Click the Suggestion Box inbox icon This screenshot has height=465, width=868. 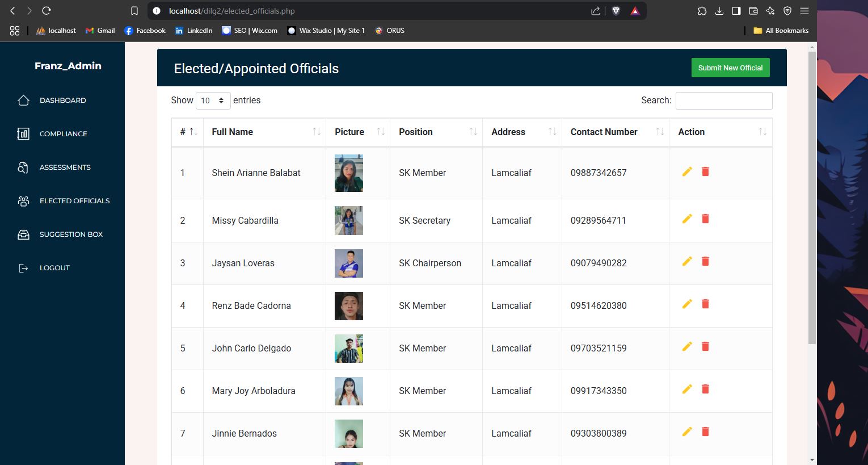pos(23,234)
